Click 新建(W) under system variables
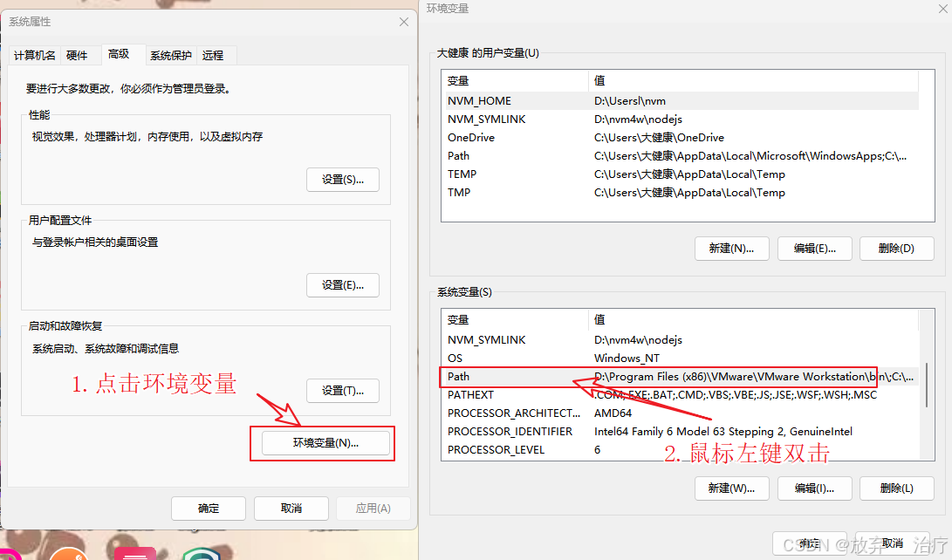The height and width of the screenshot is (560, 952). coord(731,488)
